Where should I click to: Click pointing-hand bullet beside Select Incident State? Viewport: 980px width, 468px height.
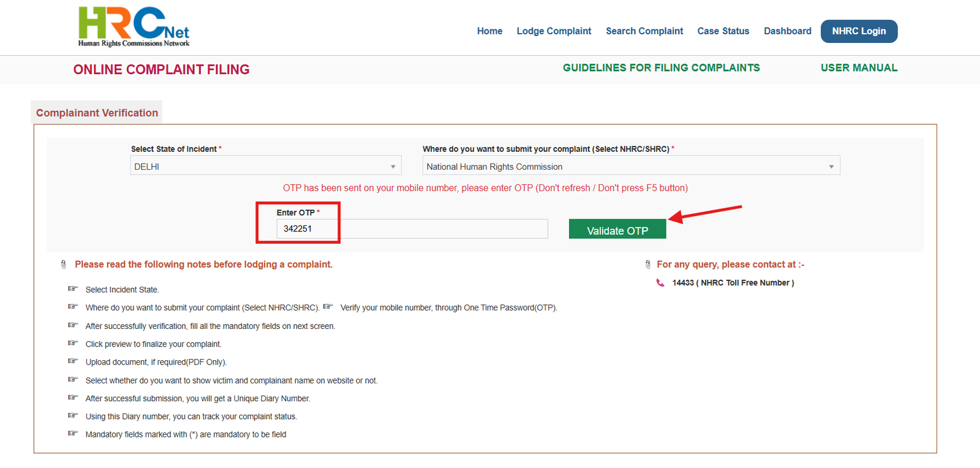pyautogui.click(x=73, y=289)
